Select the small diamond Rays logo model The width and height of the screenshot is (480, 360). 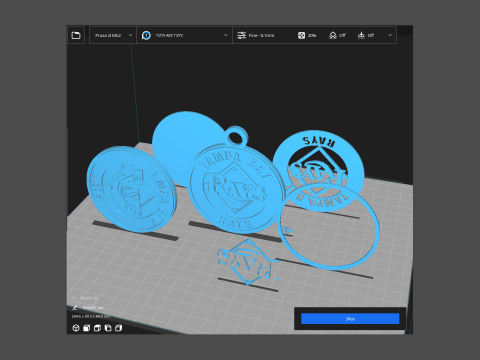point(248,262)
